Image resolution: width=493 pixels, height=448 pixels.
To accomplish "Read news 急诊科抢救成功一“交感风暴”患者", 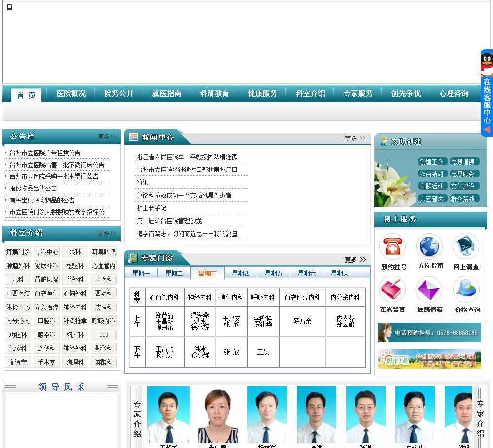I will click(184, 195).
